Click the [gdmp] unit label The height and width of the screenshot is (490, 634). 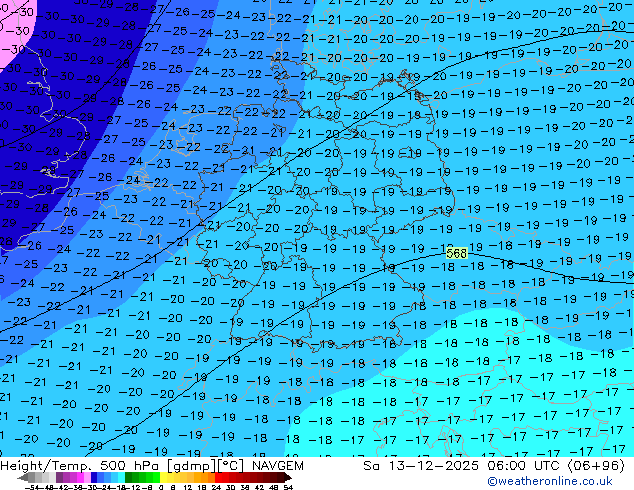click(190, 466)
